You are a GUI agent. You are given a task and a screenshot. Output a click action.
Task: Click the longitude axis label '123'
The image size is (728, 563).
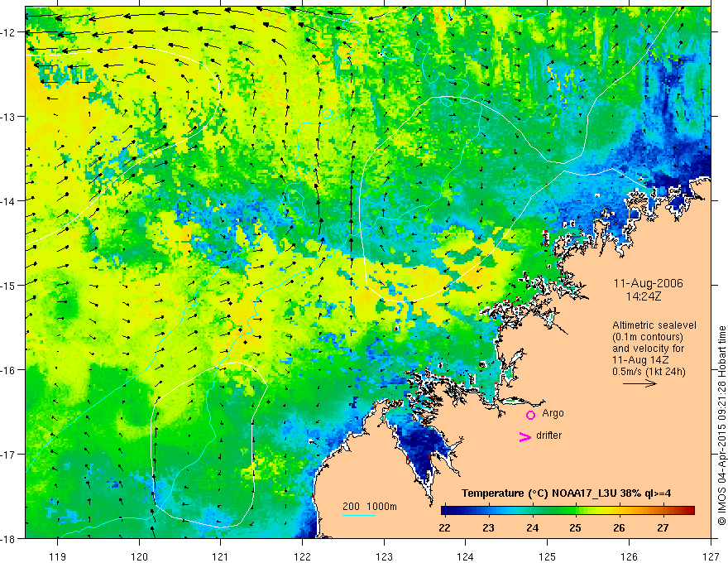pyautogui.click(x=384, y=556)
